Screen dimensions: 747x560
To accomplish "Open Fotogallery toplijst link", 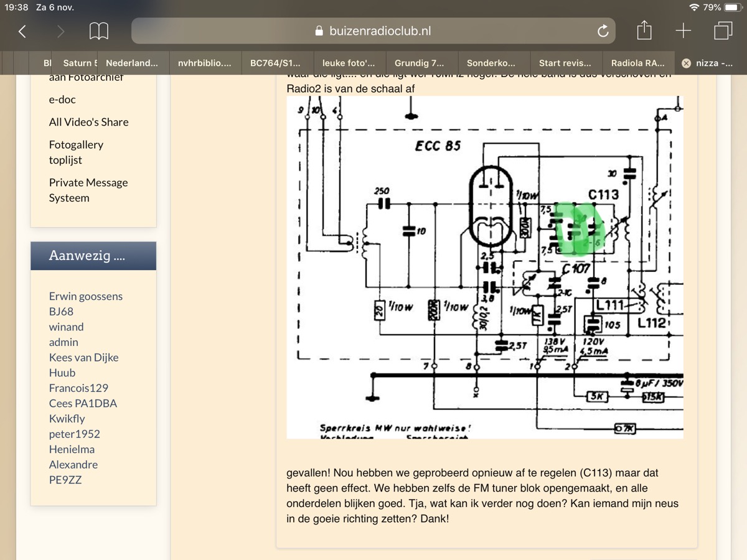I will point(76,152).
